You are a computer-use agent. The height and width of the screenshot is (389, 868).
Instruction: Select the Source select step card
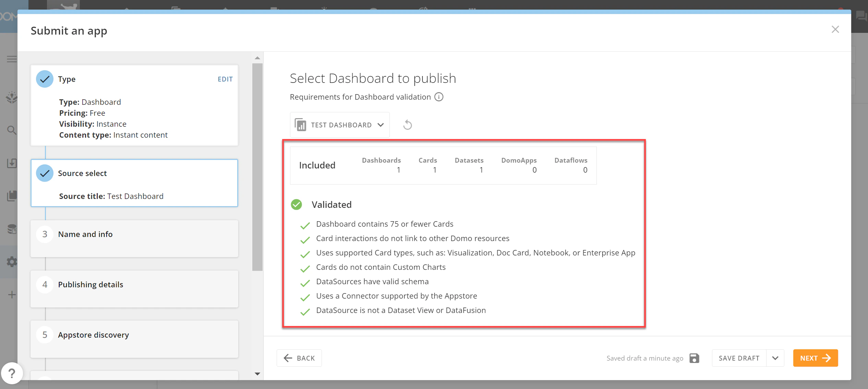pos(134,183)
